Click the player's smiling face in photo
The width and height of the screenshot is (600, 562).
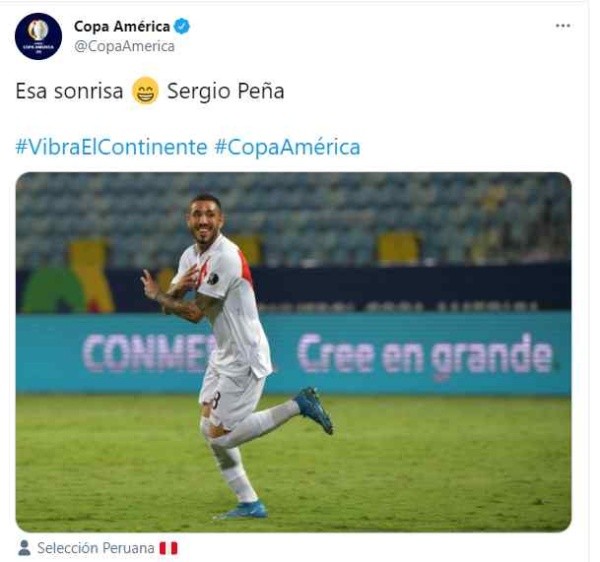(x=205, y=221)
